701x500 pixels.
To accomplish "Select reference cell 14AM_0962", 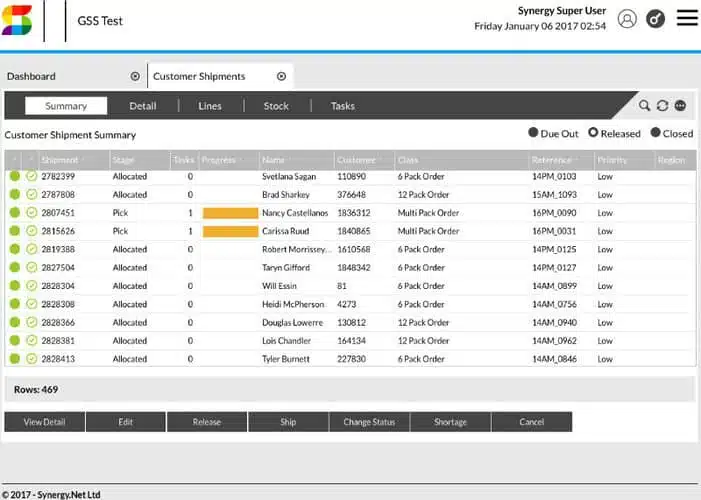I will 554,340.
